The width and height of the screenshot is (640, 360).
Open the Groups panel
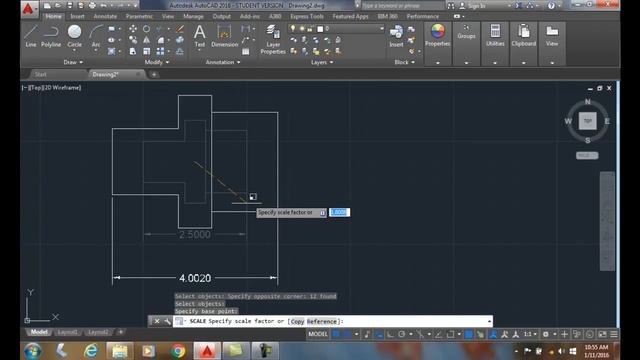(466, 32)
